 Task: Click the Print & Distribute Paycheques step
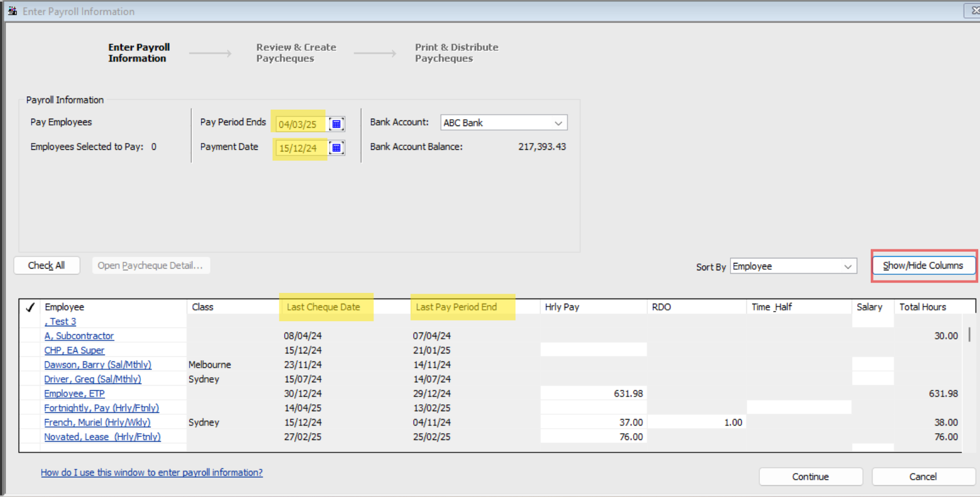tap(457, 53)
